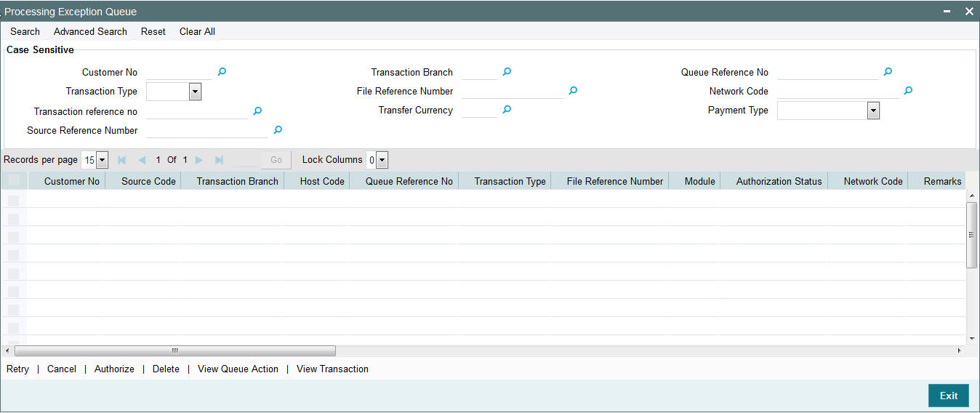Open lookup for Customer No field
Viewport: 980px width, 413px height.
[222, 71]
